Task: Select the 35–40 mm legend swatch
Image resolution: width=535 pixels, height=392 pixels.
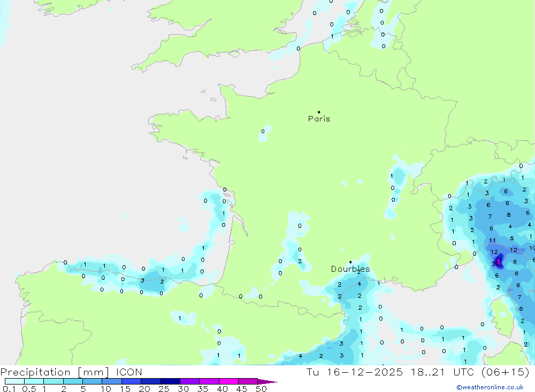Action: pyautogui.click(x=209, y=381)
